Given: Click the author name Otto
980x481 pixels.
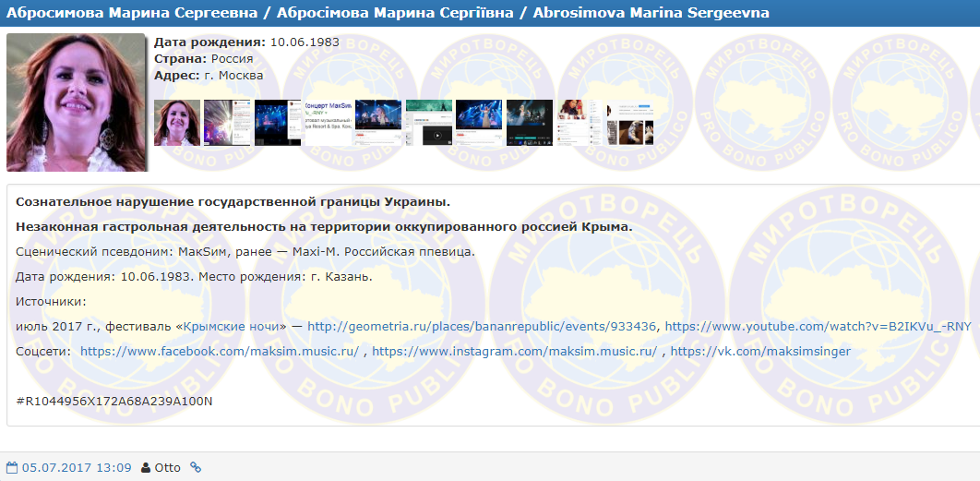Looking at the screenshot, I should pos(168,467).
